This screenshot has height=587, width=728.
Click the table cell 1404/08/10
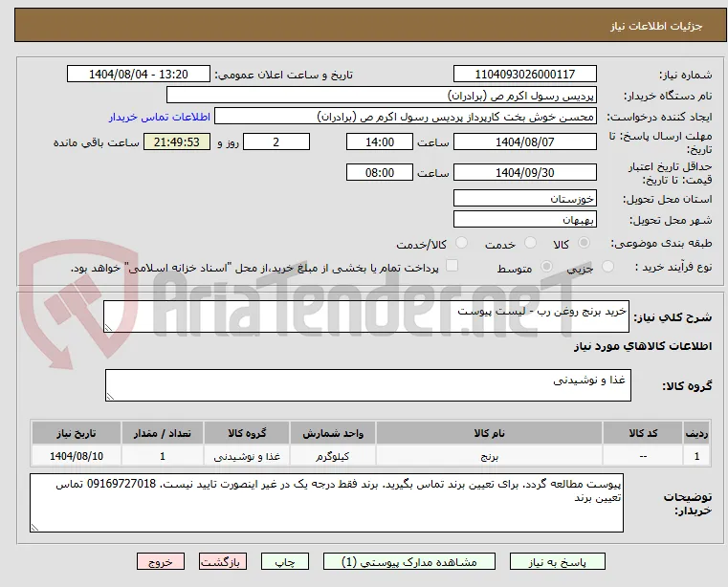click(77, 457)
